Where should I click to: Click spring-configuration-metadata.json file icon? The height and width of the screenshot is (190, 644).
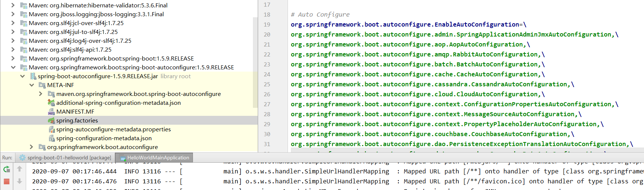[x=52, y=138]
